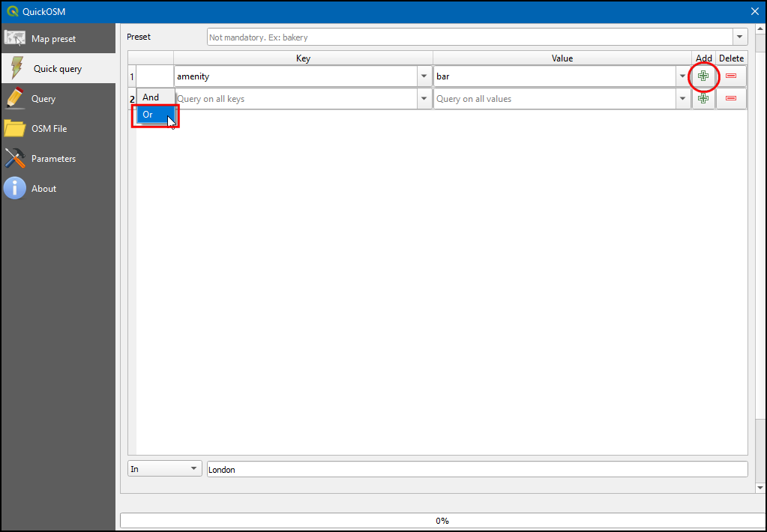
Task: Expand the amenity key dropdown
Action: point(424,76)
